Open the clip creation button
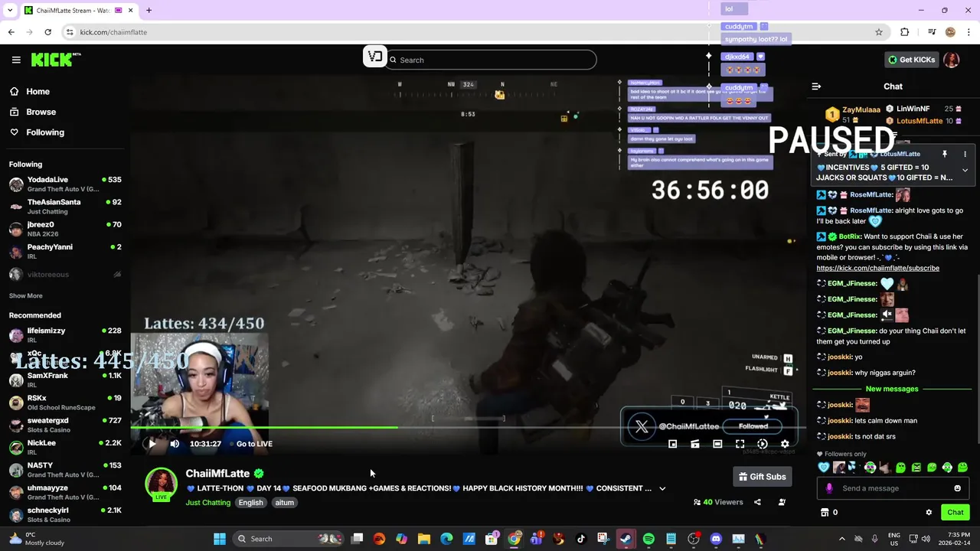 pos(695,444)
